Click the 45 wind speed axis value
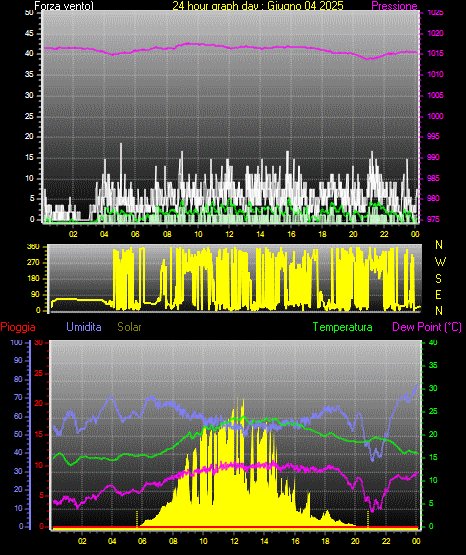 tap(29, 33)
